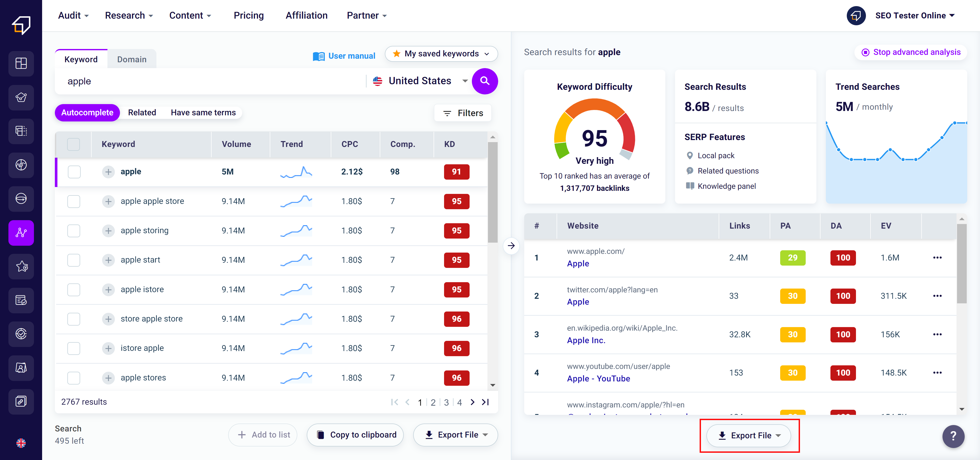Image resolution: width=980 pixels, height=460 pixels.
Task: Click the Add to list button
Action: pyautogui.click(x=263, y=435)
